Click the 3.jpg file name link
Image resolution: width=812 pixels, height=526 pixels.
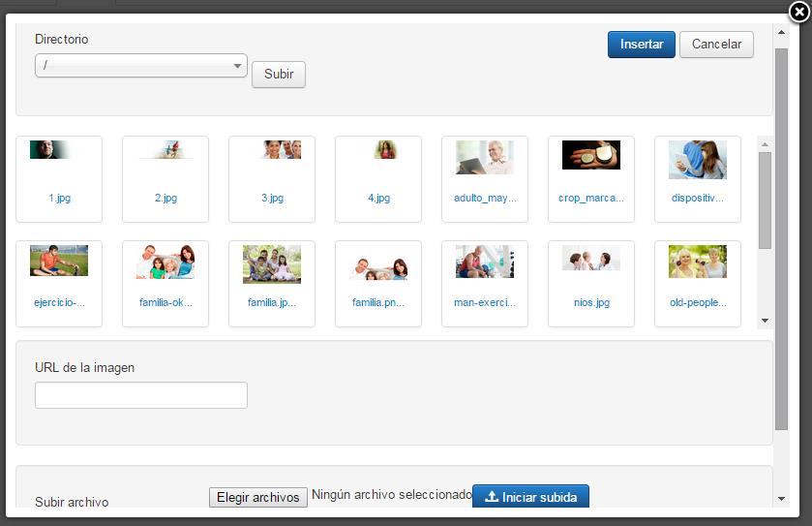click(x=272, y=198)
